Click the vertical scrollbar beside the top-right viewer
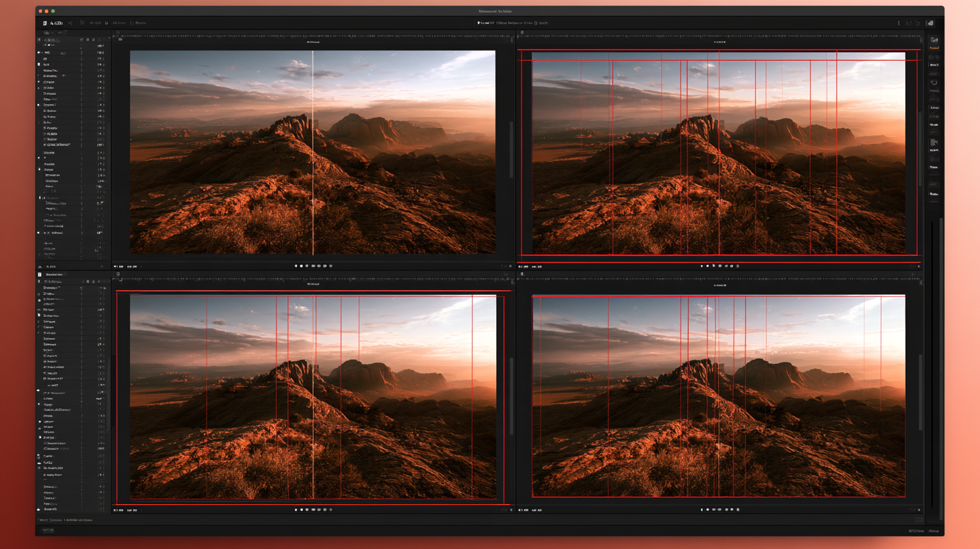The image size is (980, 549). pos(920,149)
